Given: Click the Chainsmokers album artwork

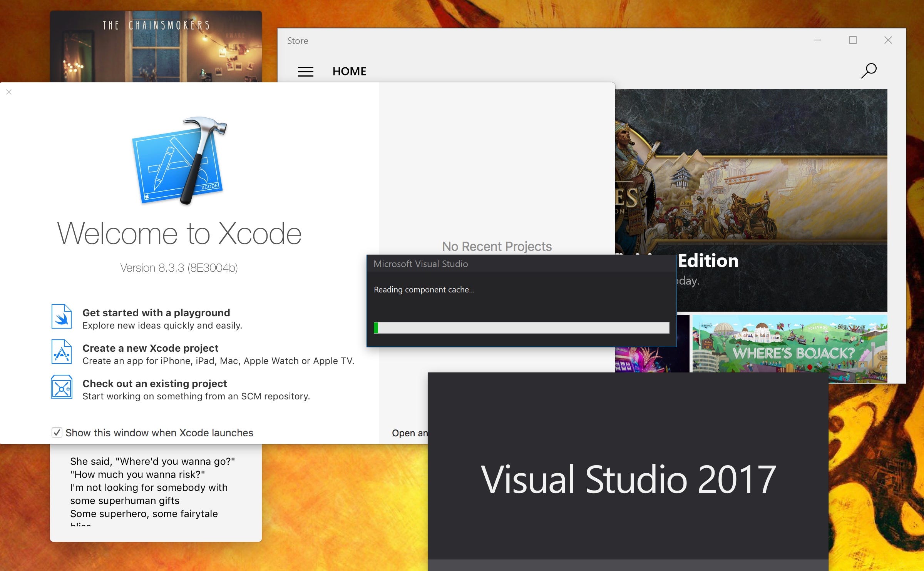Looking at the screenshot, I should tap(156, 46).
